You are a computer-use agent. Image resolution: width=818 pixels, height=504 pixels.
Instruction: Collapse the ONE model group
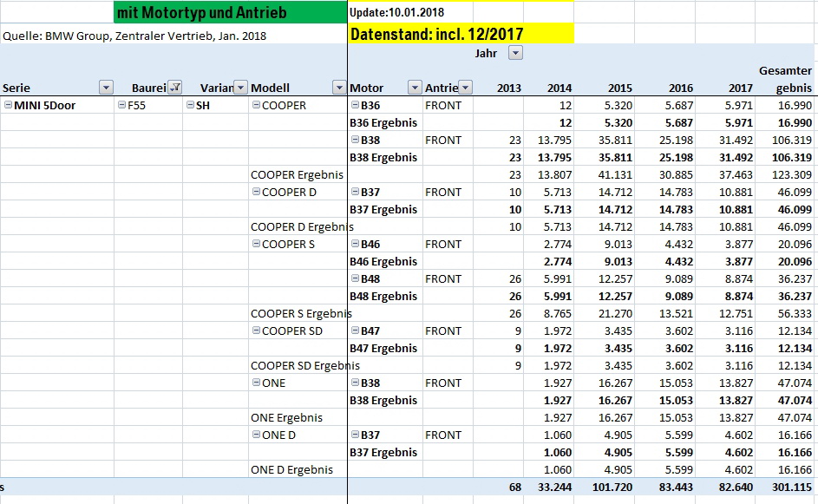pyautogui.click(x=256, y=383)
